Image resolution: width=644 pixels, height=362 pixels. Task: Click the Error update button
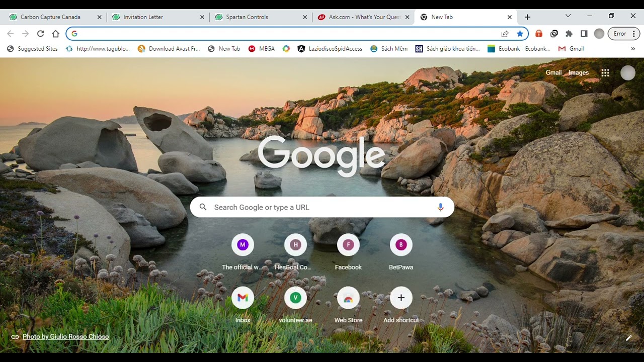[619, 34]
